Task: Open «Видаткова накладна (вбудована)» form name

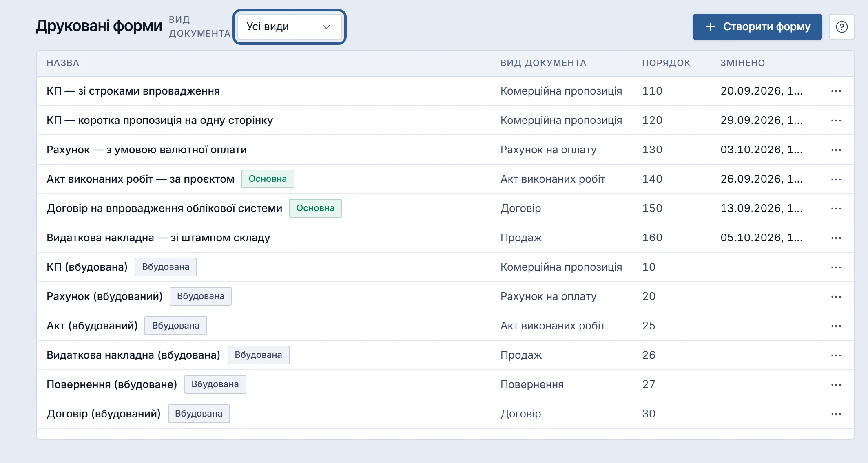Action: 133,355
